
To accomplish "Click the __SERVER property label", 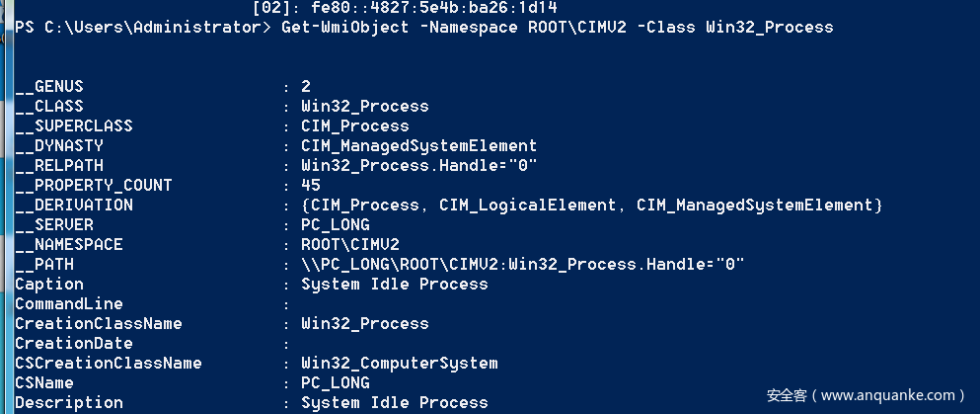I will [54, 224].
